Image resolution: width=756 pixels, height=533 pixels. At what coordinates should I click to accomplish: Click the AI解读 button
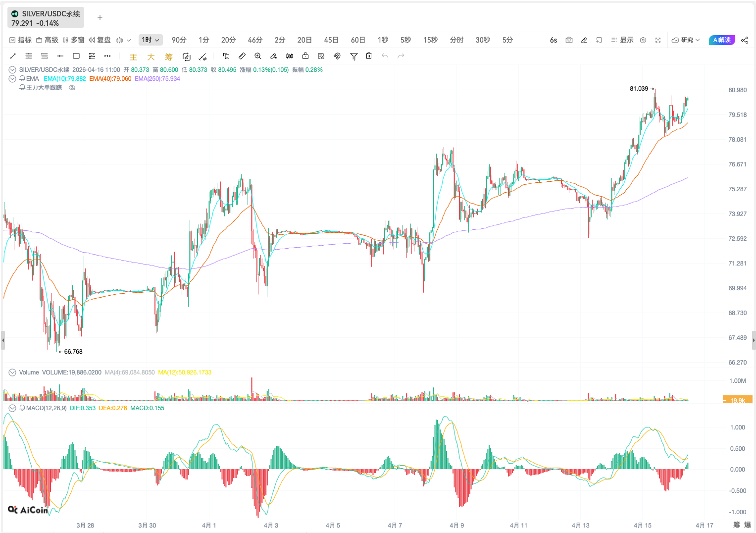pyautogui.click(x=721, y=40)
